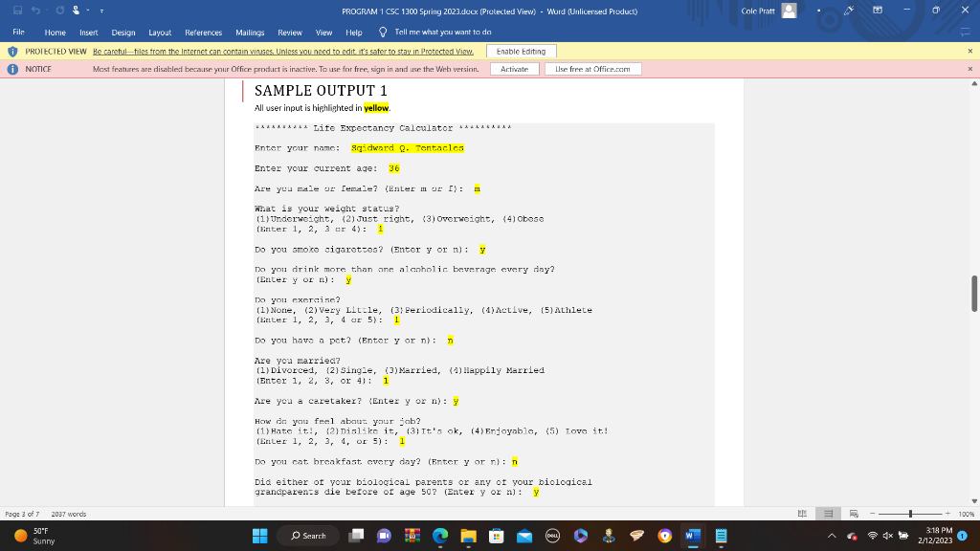This screenshot has height=551, width=980.
Task: Click the zoom slider handle
Action: 911,514
